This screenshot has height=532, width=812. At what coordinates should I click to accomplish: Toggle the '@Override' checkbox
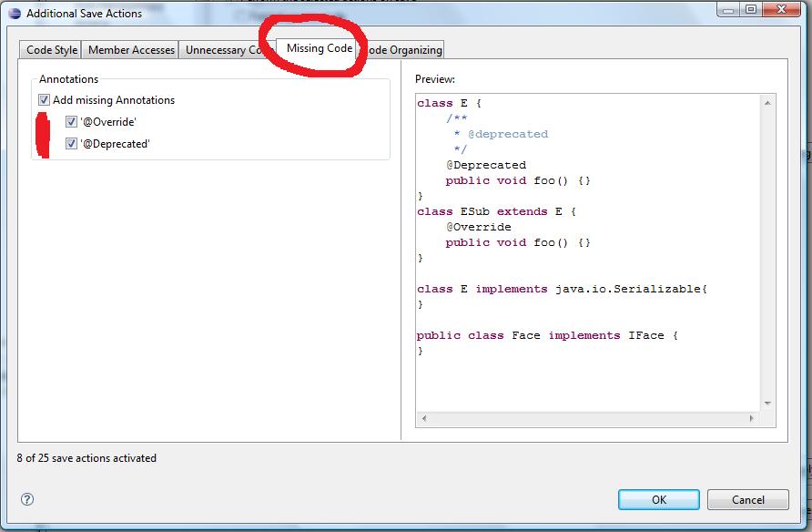tap(71, 121)
